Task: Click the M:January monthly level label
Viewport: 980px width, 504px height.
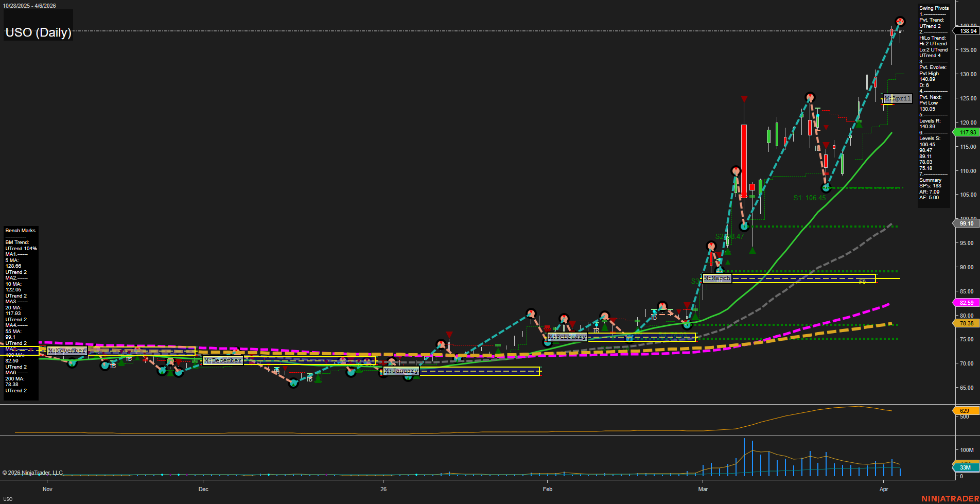Action: (x=401, y=371)
